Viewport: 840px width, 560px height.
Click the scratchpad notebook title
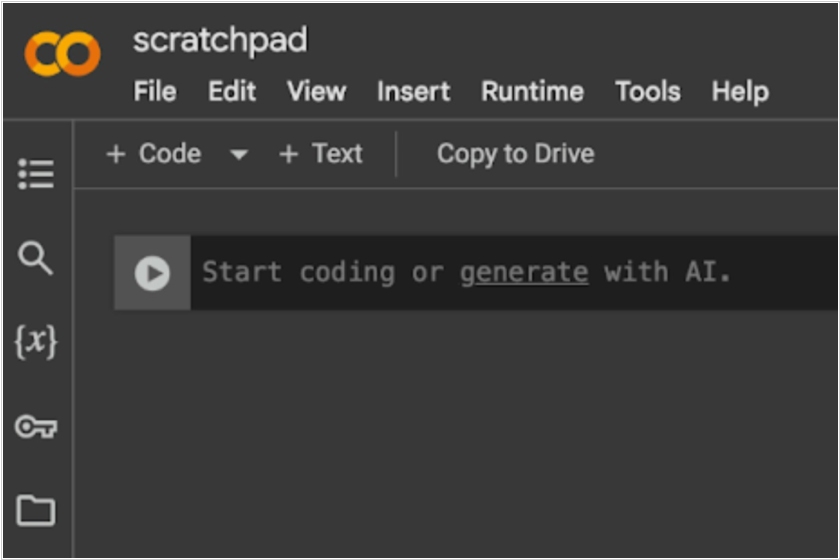[220, 41]
